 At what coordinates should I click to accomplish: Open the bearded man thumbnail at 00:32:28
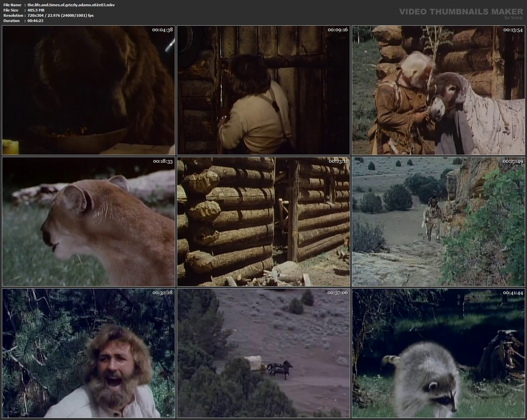click(x=88, y=353)
